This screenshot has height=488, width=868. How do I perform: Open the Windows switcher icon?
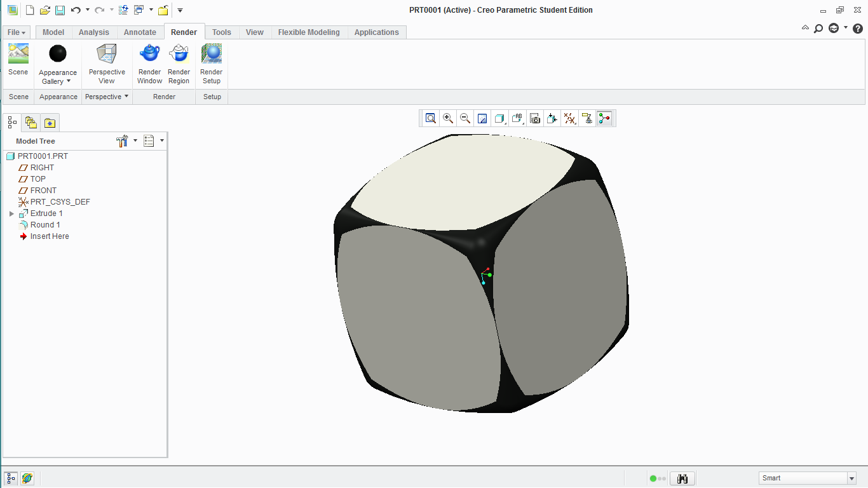[139, 10]
